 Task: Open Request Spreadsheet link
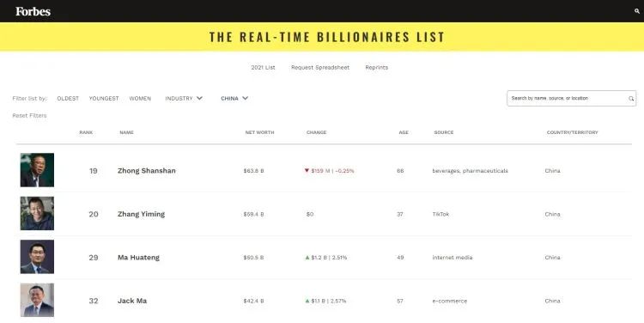(x=320, y=67)
